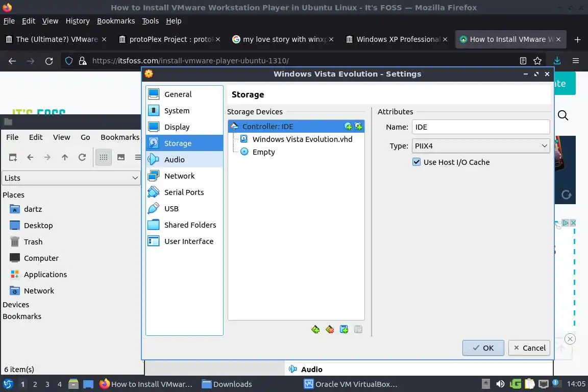Switch to The (Ultimate?) VMware tab
Screen dimensions: 588x392
(56, 39)
